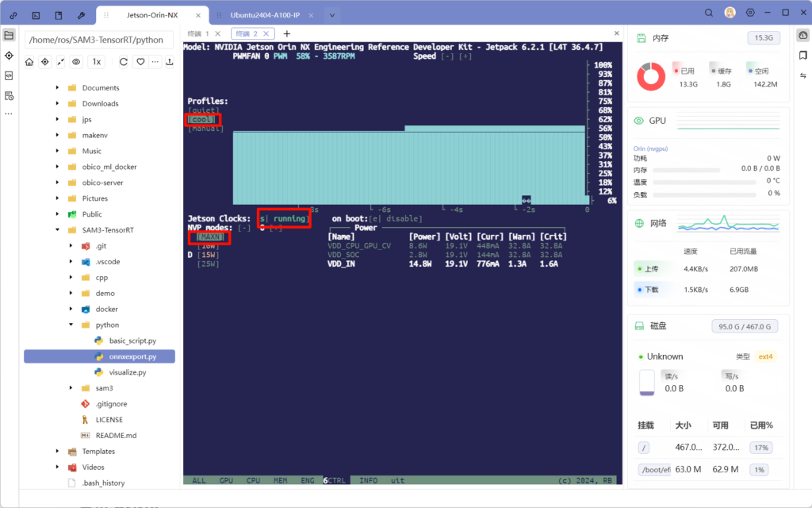This screenshot has height=508, width=812.
Task: Click the wrench tools icon in title bar
Action: coord(82,14)
